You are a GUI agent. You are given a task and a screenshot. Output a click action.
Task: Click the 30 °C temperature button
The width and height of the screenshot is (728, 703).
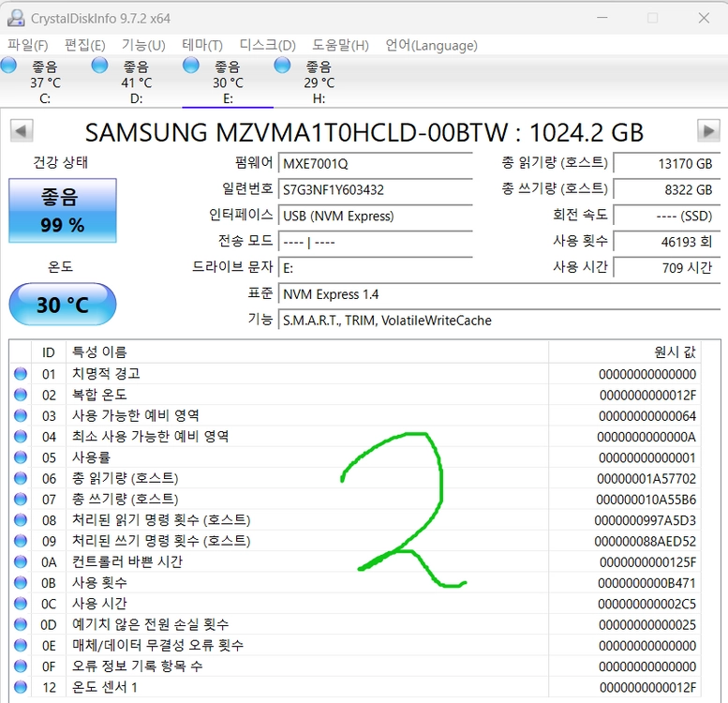click(x=62, y=305)
